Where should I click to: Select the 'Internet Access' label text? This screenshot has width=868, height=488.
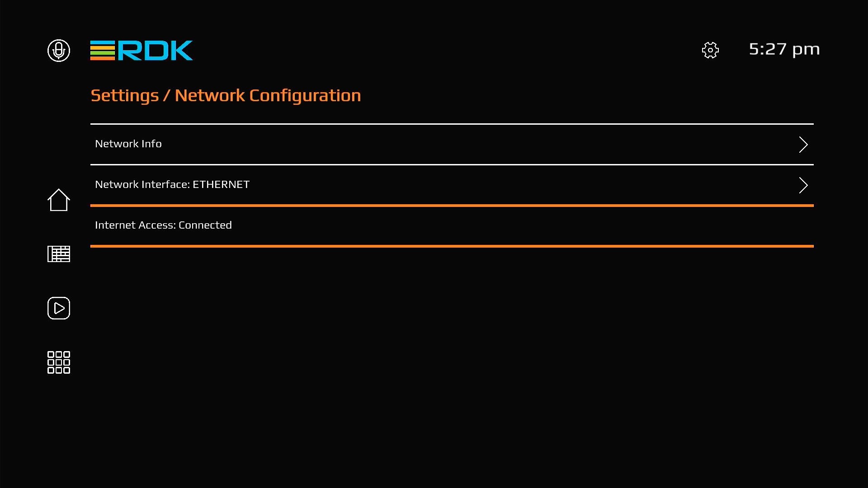[x=135, y=225]
